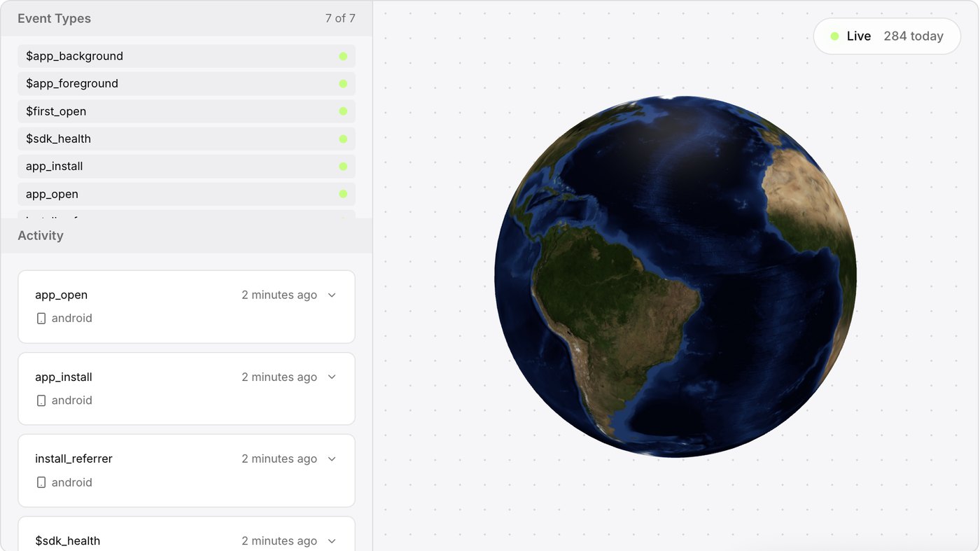This screenshot has width=980, height=551.
Task: Click the Event Types panel header
Action: [186, 18]
